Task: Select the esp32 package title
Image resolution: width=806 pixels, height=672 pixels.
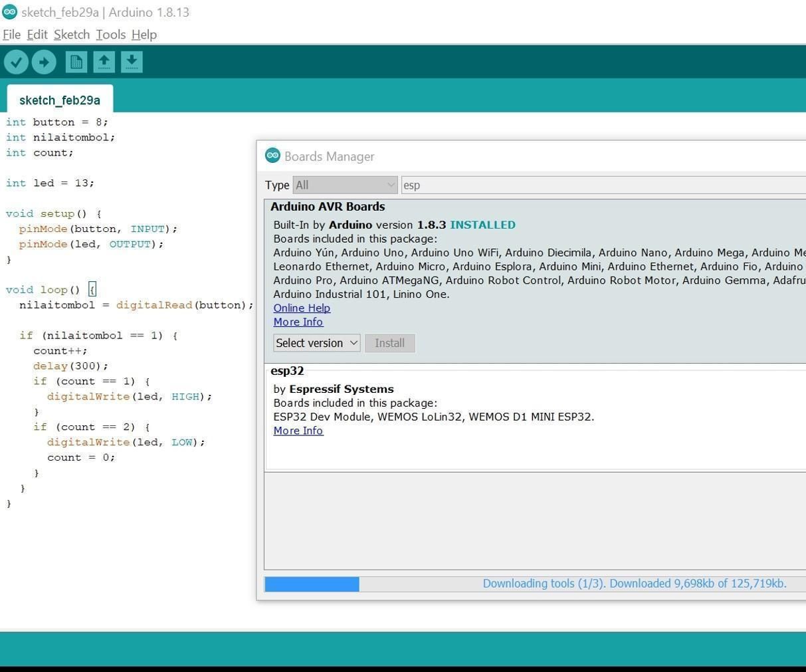Action: (287, 371)
